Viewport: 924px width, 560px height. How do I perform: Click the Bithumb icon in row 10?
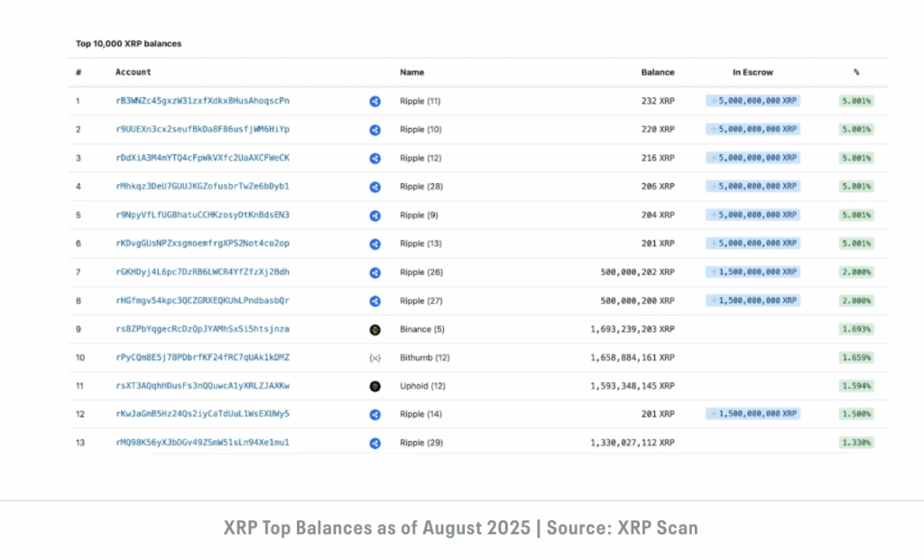374,358
